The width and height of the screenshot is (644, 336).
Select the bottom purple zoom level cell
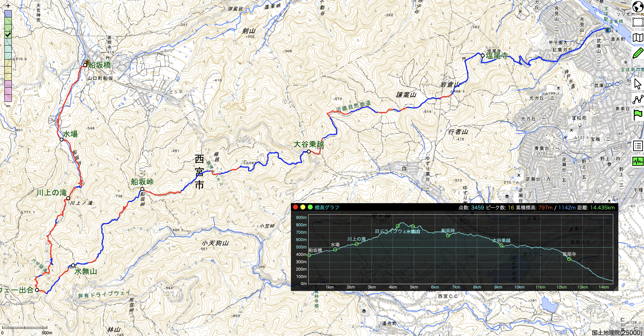tap(8, 98)
